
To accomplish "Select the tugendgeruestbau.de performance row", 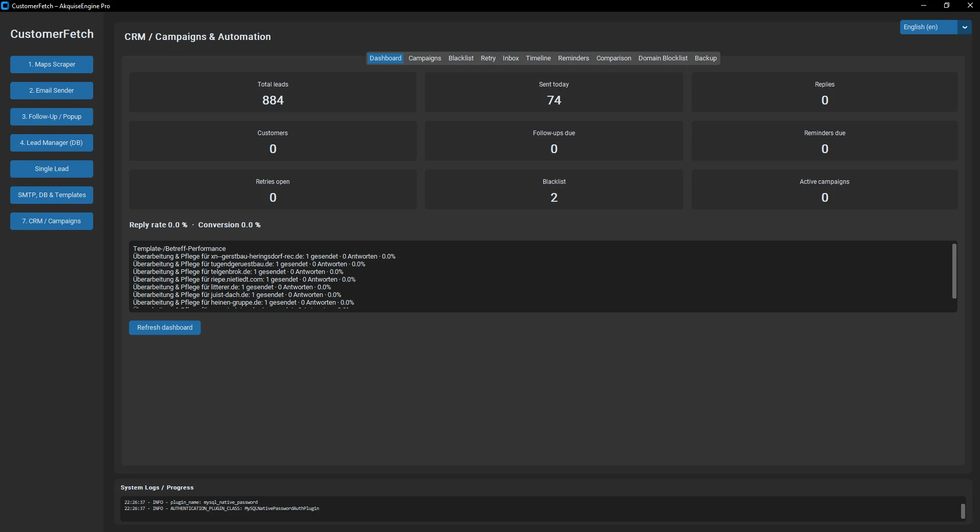I will coord(249,264).
